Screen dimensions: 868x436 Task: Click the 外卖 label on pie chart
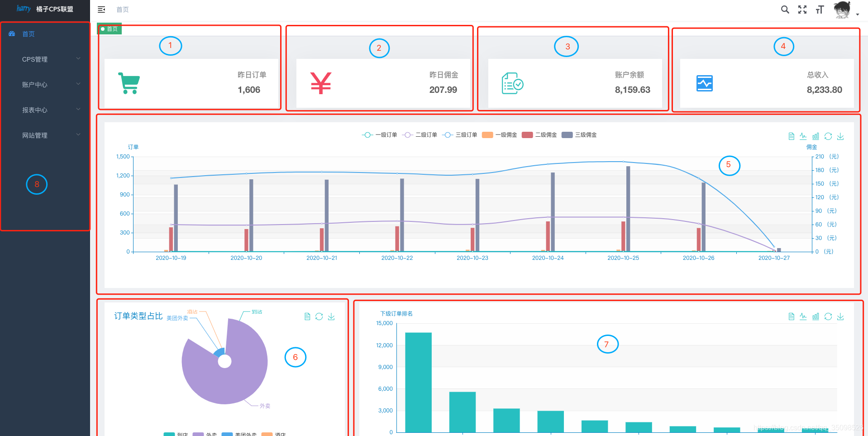(x=265, y=406)
